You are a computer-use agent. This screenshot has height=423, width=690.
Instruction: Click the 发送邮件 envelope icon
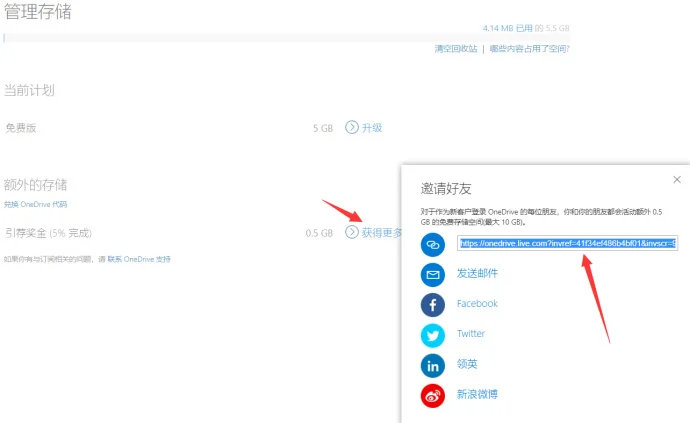pyautogui.click(x=433, y=275)
